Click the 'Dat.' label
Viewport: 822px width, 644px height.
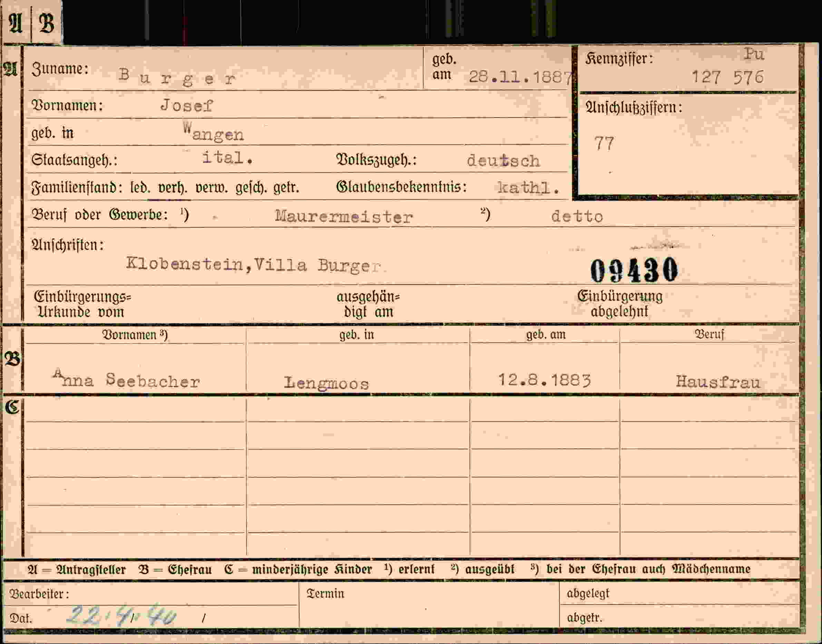click(21, 618)
